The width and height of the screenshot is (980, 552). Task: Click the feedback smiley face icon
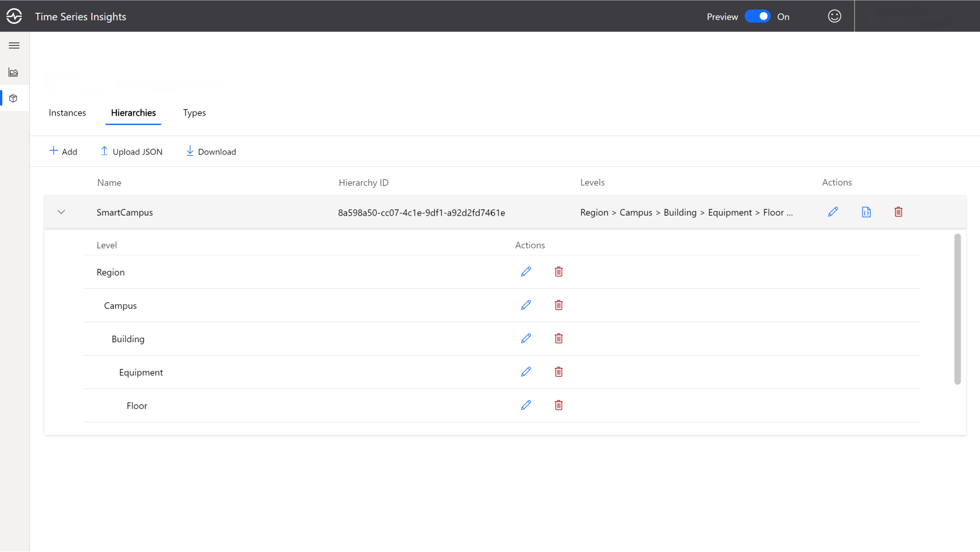[x=834, y=16]
